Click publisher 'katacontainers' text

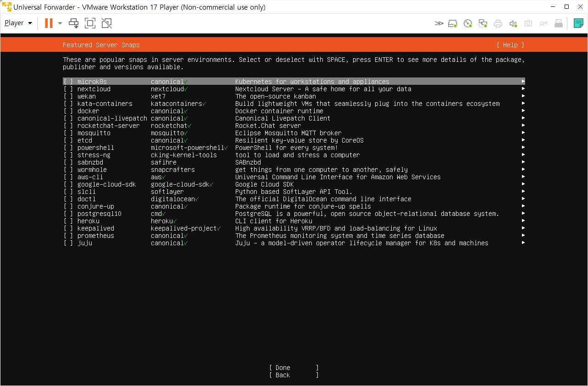click(x=177, y=104)
